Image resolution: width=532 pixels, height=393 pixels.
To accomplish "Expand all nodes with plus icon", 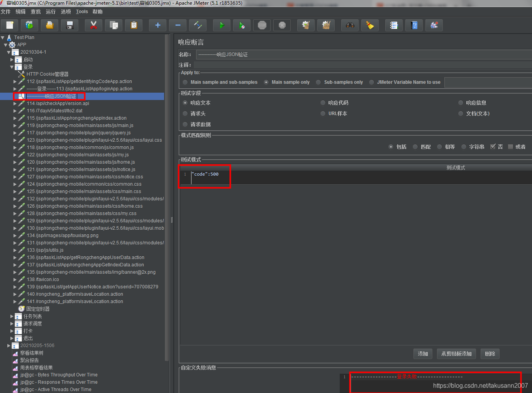I will click(158, 25).
